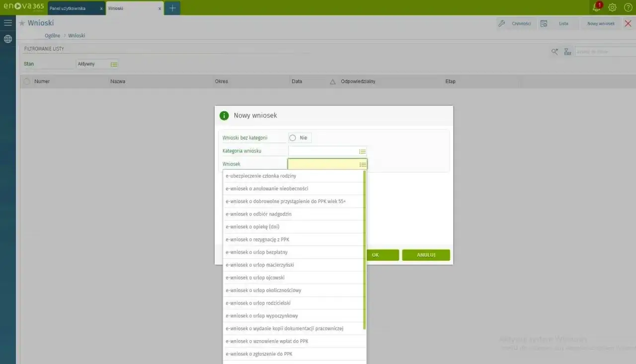Open the help question mark icon
The height and width of the screenshot is (364, 636).
628,7
